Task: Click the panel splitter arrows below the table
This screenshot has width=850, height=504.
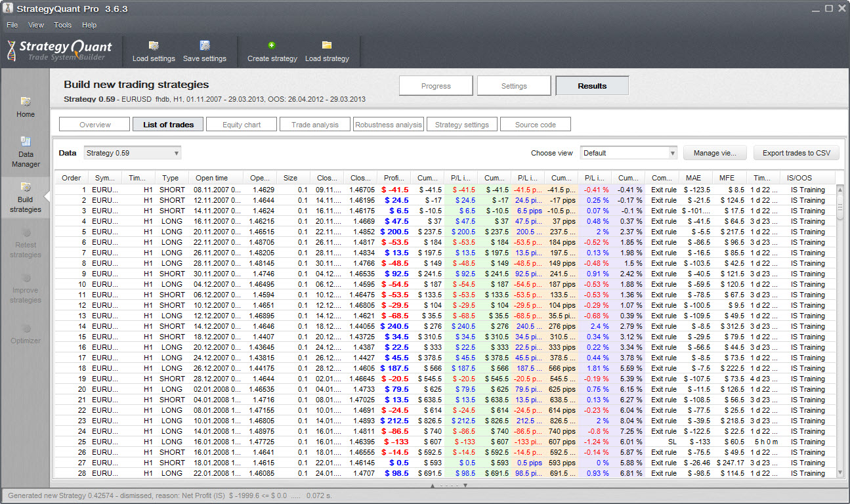Action: point(448,486)
